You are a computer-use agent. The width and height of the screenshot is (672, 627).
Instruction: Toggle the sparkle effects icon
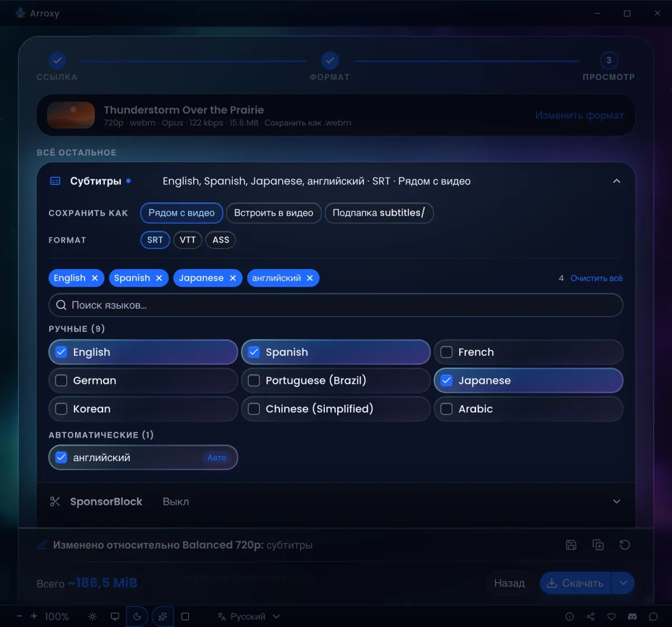(162, 616)
